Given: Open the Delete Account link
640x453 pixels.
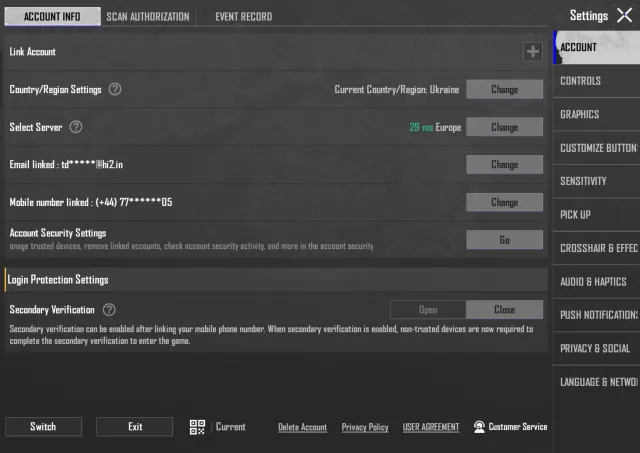Looking at the screenshot, I should coord(302,427).
